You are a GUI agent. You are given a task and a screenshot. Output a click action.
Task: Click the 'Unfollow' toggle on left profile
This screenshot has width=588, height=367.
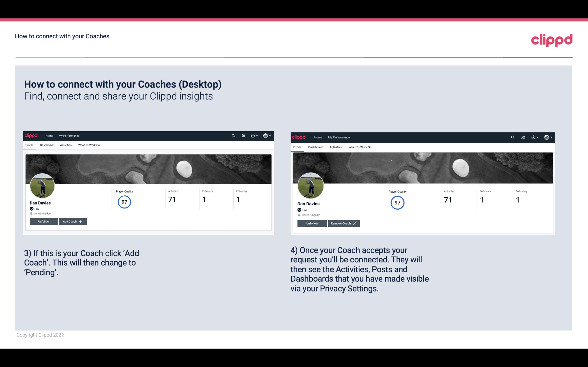click(x=43, y=221)
